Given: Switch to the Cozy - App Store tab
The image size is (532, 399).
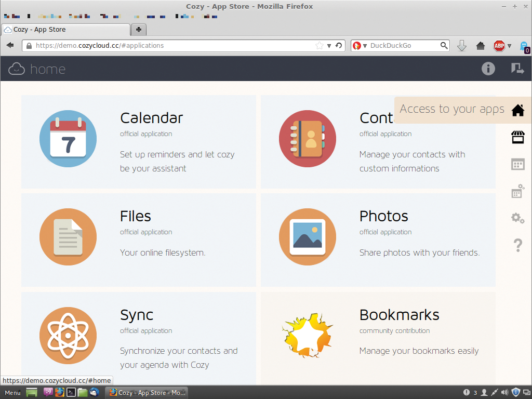Looking at the screenshot, I should click(65, 30).
